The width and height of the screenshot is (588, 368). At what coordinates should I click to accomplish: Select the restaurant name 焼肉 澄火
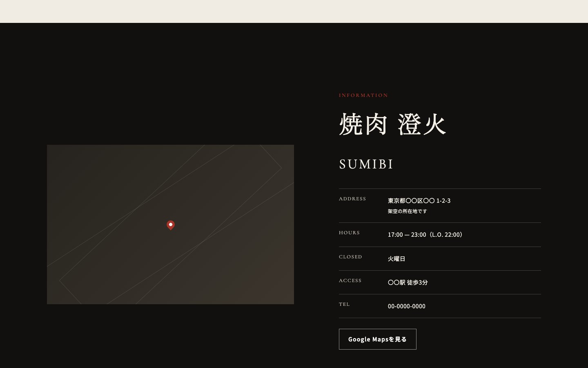tap(392, 124)
